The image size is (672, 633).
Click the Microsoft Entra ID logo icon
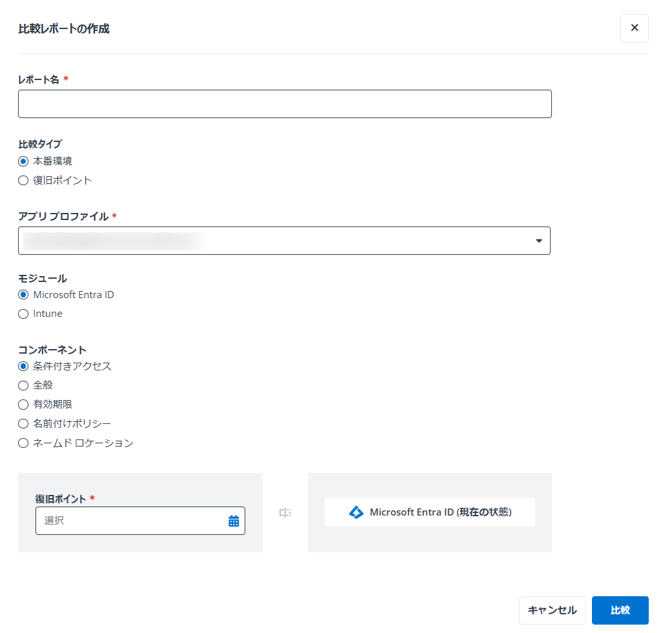(356, 512)
